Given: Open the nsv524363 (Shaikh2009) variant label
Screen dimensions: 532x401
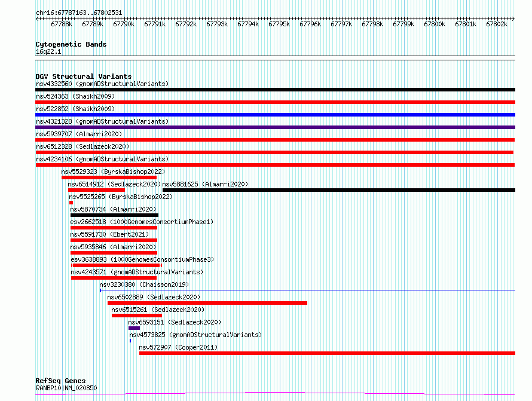Looking at the screenshot, I should pos(75,96).
